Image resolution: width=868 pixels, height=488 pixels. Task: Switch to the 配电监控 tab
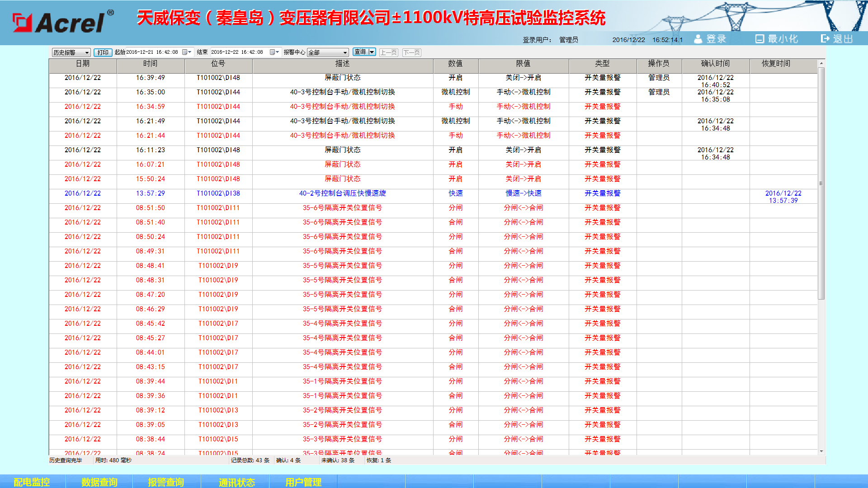[x=32, y=482]
